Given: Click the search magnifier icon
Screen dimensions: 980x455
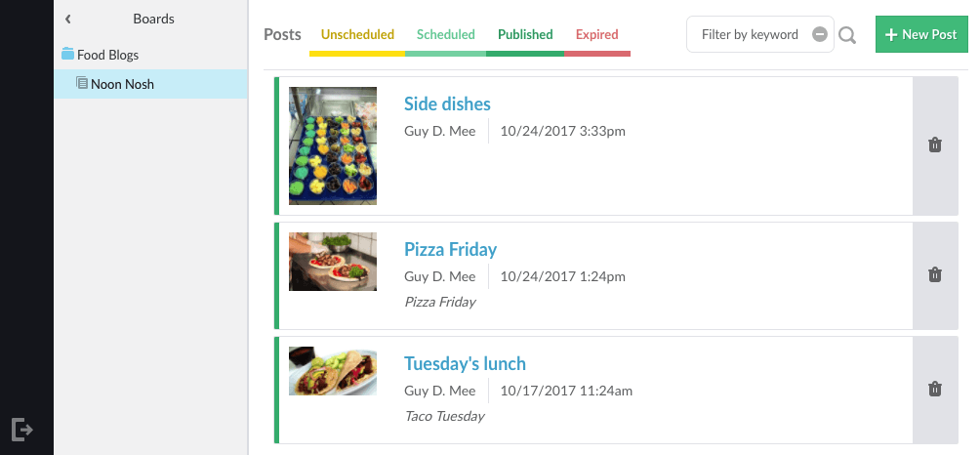Looking at the screenshot, I should coord(847,35).
